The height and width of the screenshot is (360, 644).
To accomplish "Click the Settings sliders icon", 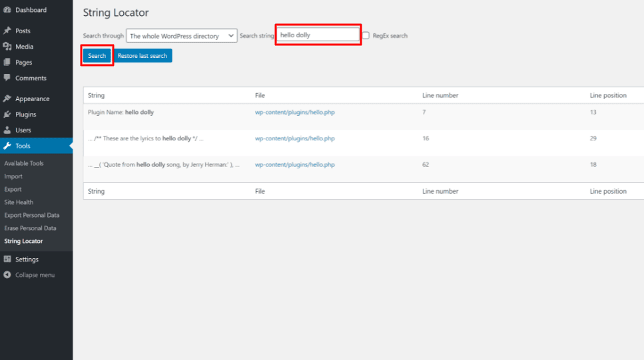I will click(x=7, y=259).
